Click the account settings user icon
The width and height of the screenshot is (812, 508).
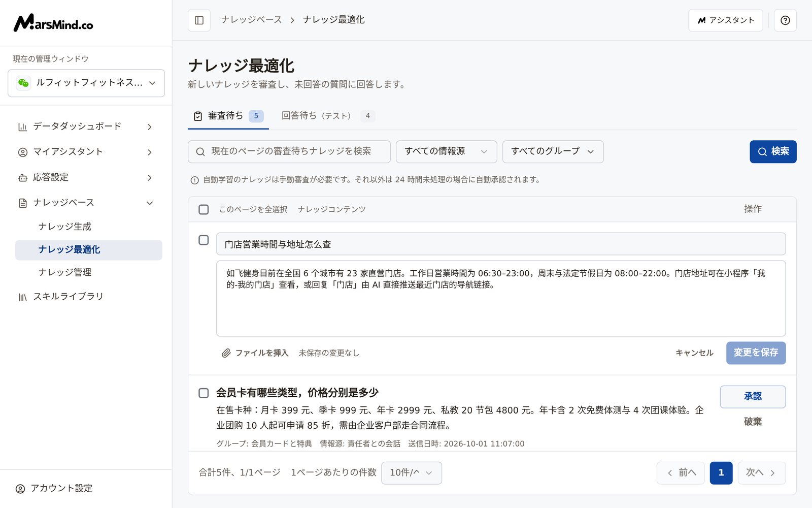[x=20, y=489]
